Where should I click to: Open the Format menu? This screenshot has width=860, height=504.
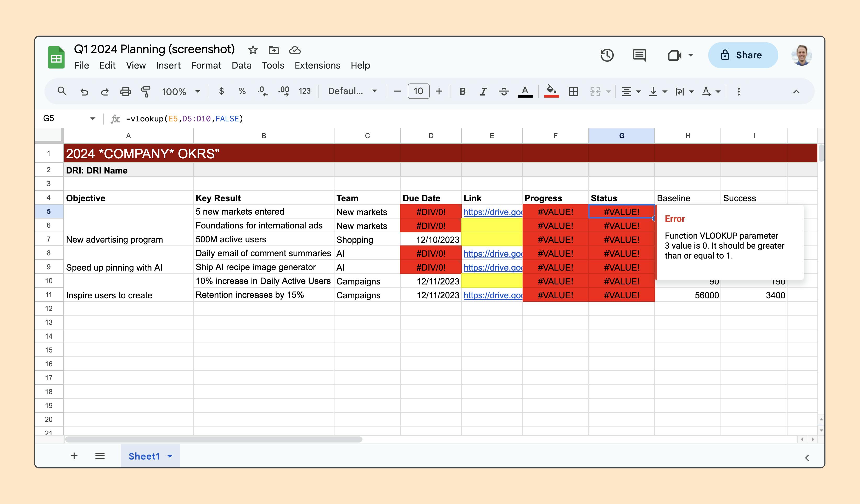click(206, 65)
